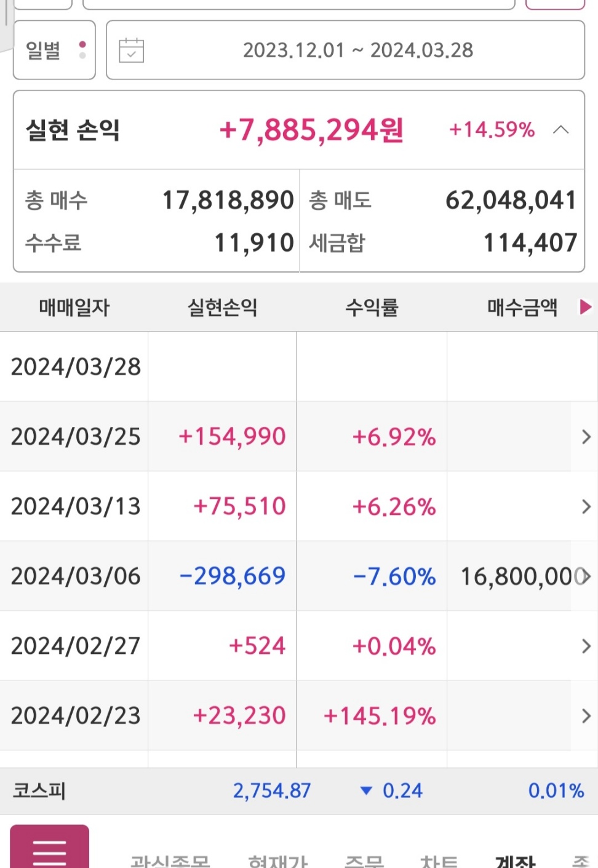Open details arrow for 2024/02/23 row

point(586,715)
